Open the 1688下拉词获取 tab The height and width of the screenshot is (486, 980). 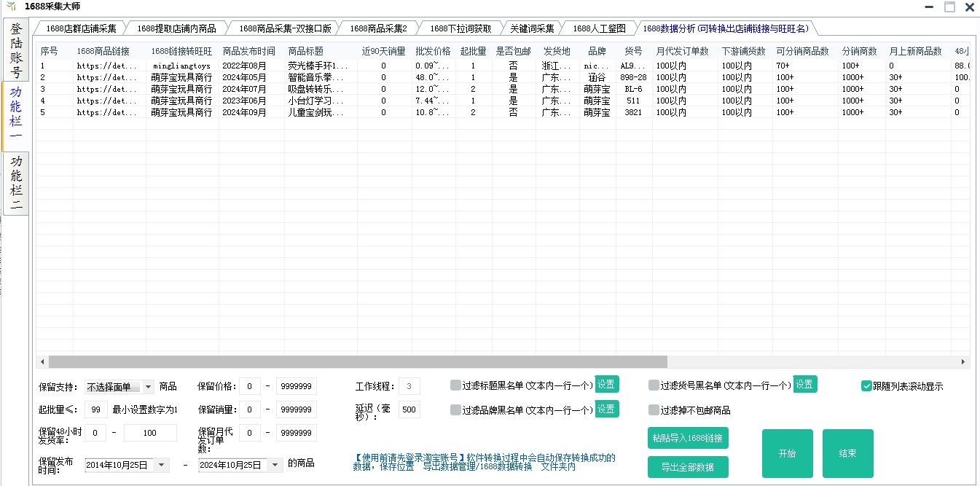tap(460, 28)
